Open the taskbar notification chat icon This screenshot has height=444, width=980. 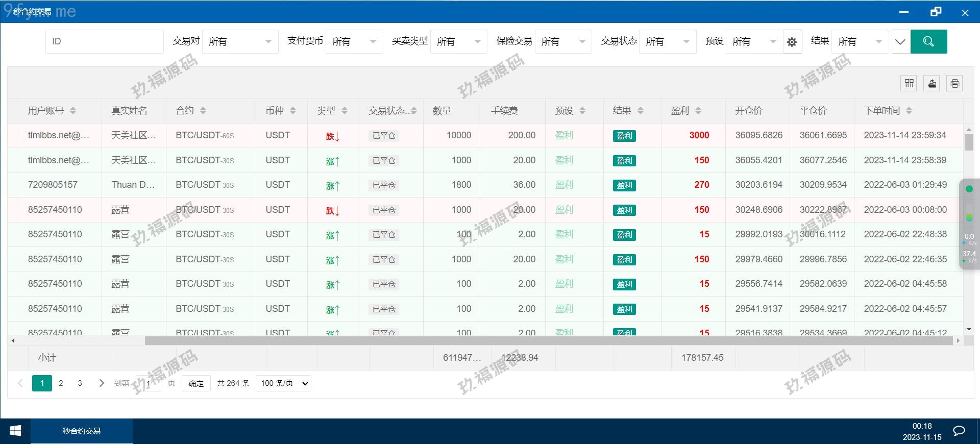959,431
